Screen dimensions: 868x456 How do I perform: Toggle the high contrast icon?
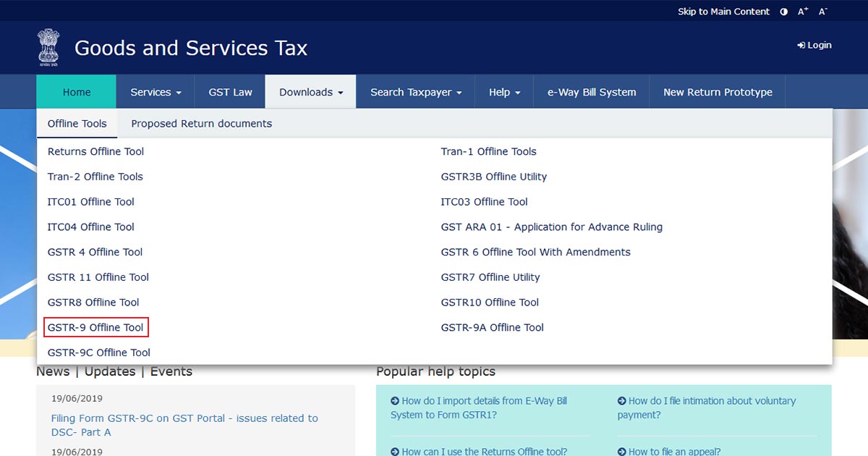(784, 12)
